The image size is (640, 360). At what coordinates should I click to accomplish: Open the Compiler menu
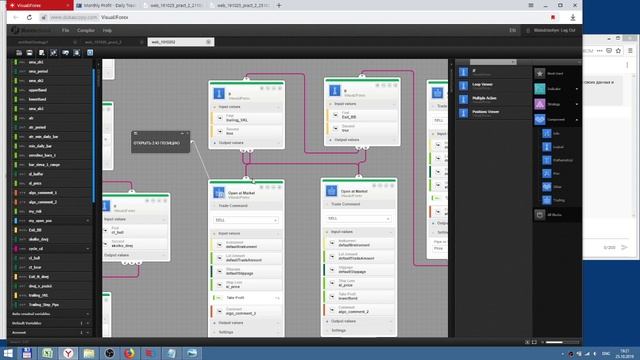86,31
